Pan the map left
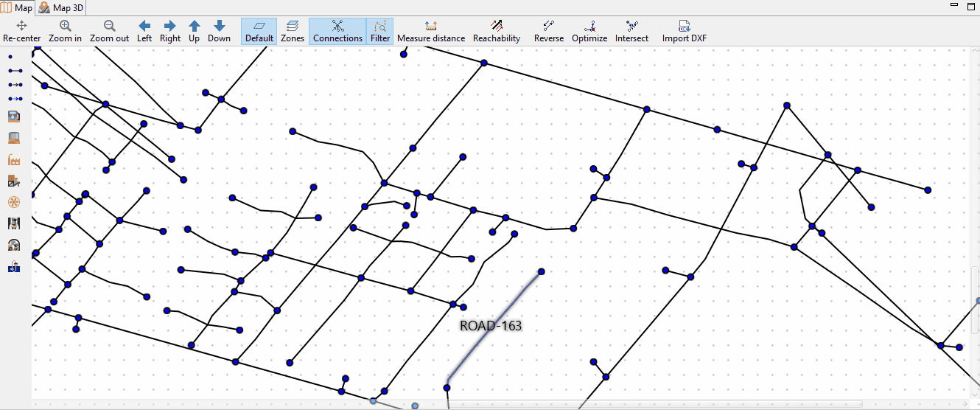This screenshot has width=980, height=410. (144, 32)
